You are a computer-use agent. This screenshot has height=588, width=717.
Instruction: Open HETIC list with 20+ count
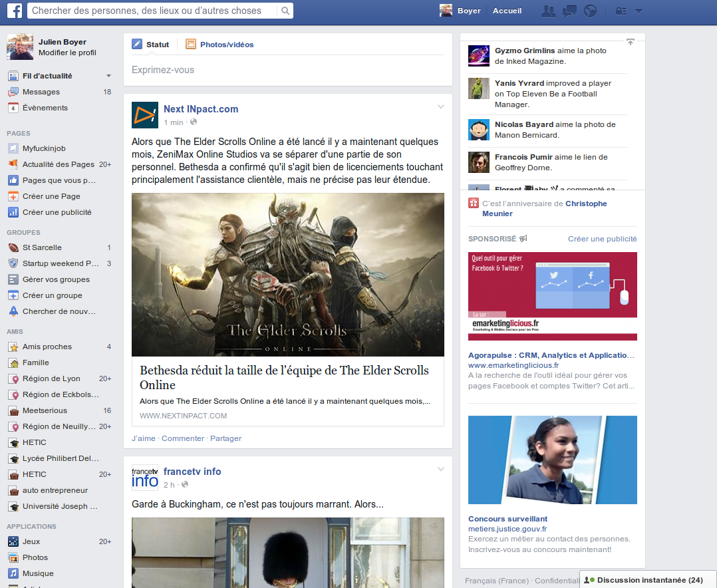coord(59,475)
